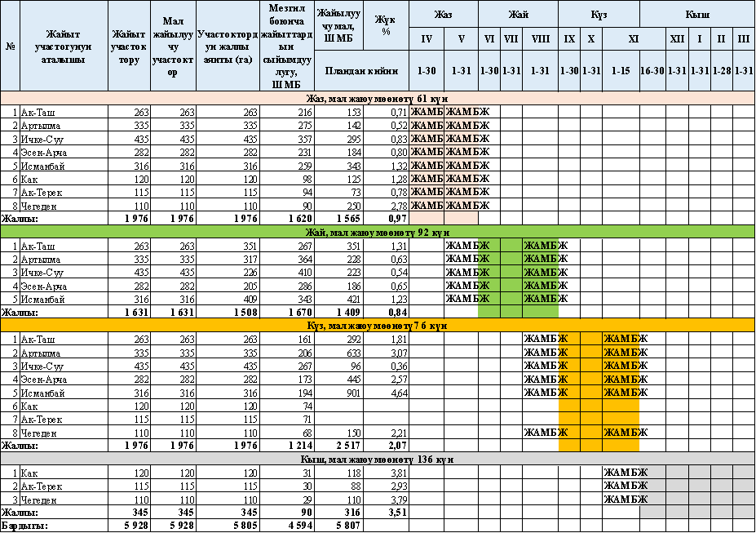Click the month "XI" header cell
The image size is (756, 533).
634,39
